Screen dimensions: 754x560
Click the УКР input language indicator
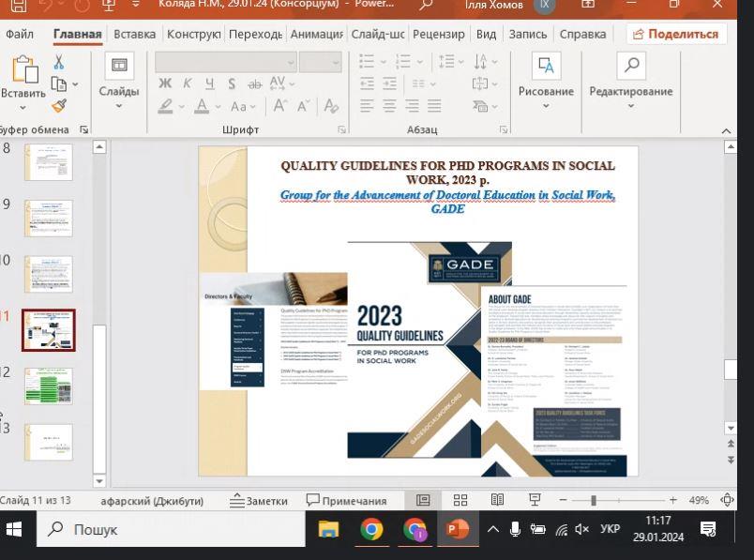[x=611, y=529]
